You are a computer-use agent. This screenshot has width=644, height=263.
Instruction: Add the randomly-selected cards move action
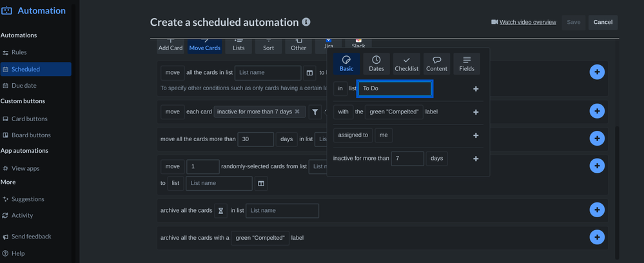597,166
